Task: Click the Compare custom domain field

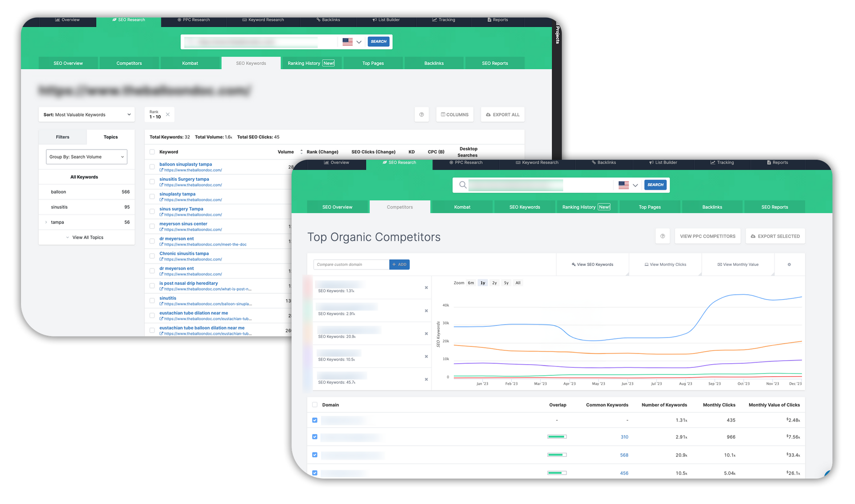Action: point(351,264)
